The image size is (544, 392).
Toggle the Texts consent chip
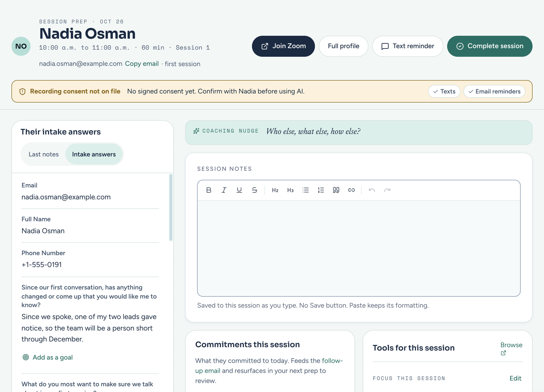click(x=444, y=91)
